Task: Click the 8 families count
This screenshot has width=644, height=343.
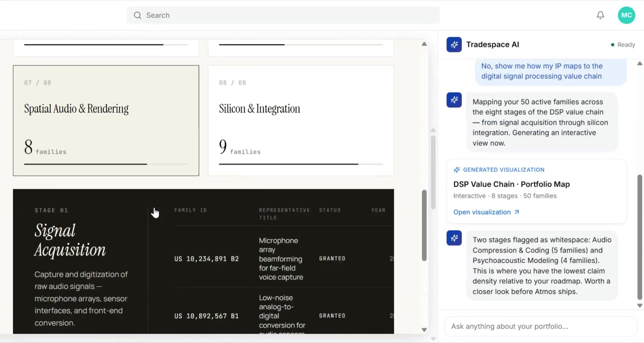Action: [45, 147]
